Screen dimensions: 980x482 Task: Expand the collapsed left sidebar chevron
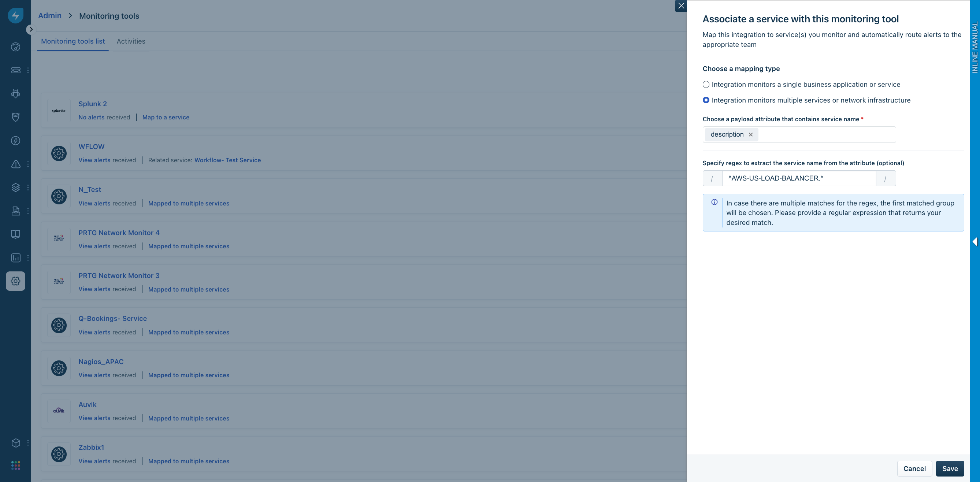[31, 29]
